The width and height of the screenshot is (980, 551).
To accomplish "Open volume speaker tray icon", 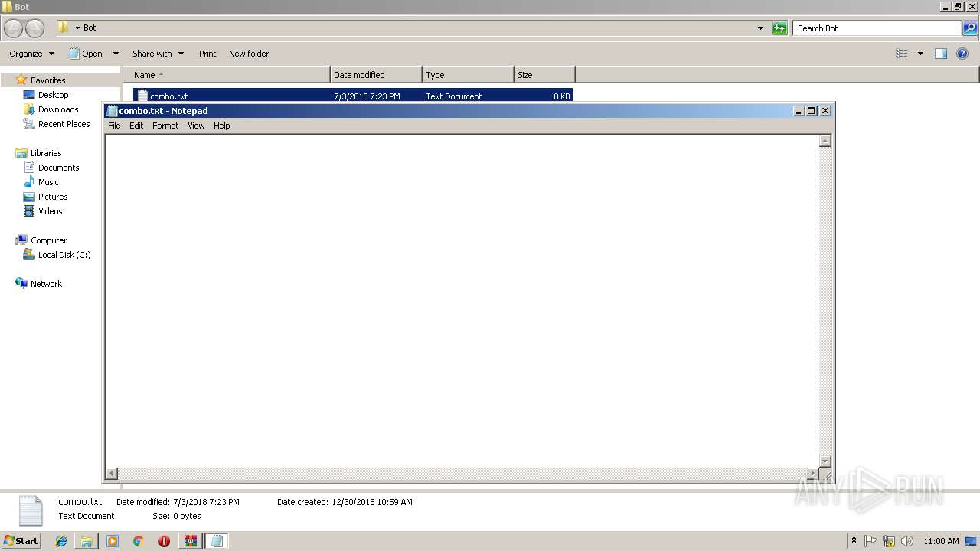I will (907, 541).
